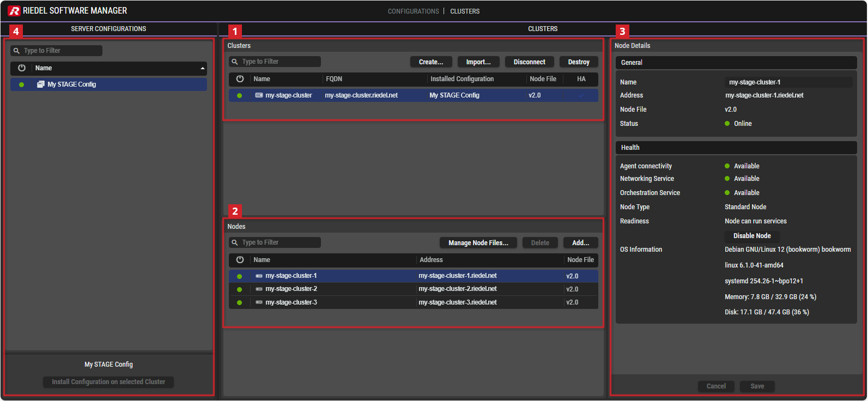
Task: Click the My STAGE Config stack icon
Action: pyautogui.click(x=41, y=84)
